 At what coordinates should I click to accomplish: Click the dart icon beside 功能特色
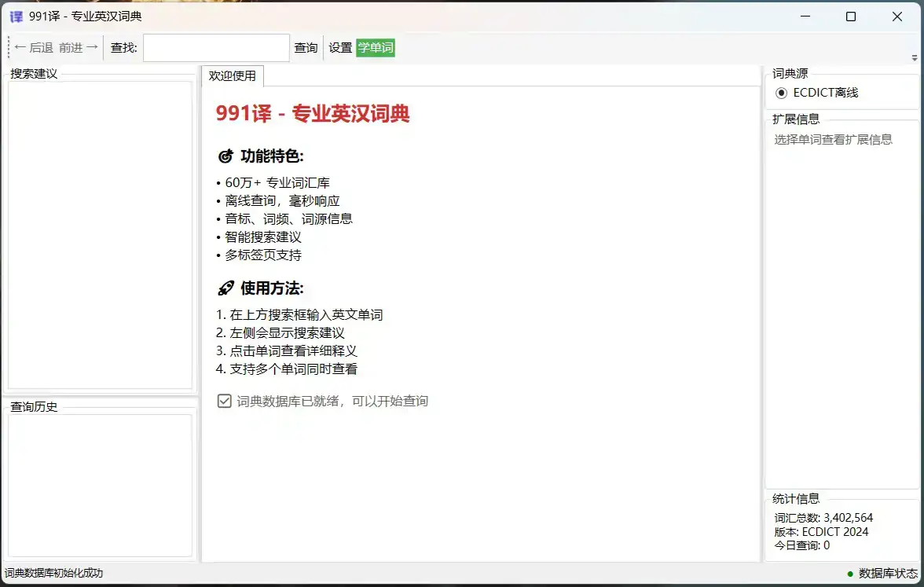point(225,155)
